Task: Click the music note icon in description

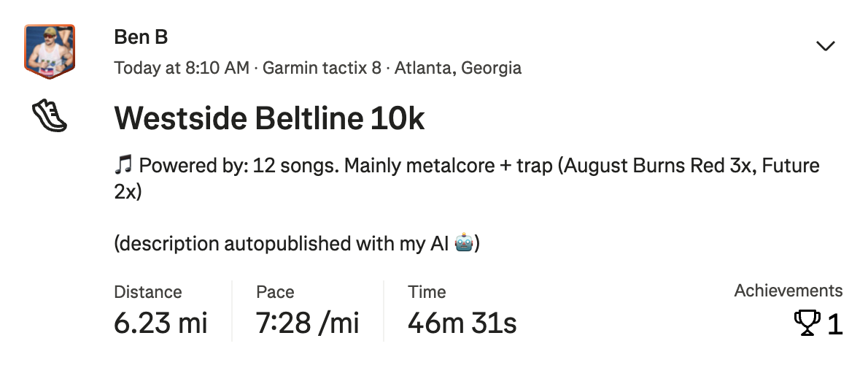Action: (123, 166)
